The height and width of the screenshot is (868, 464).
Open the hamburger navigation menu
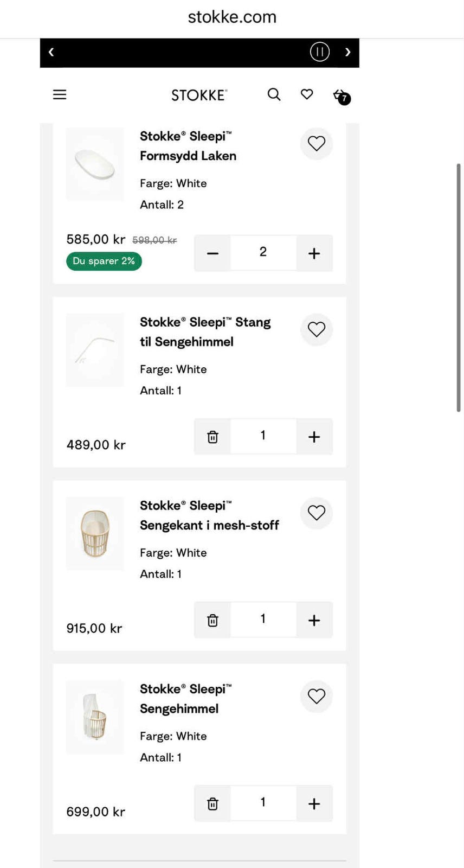coord(60,95)
